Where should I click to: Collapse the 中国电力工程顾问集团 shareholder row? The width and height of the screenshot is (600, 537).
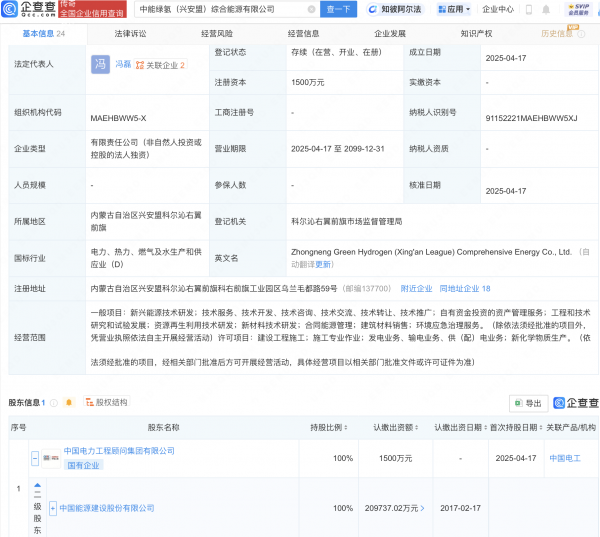35,458
